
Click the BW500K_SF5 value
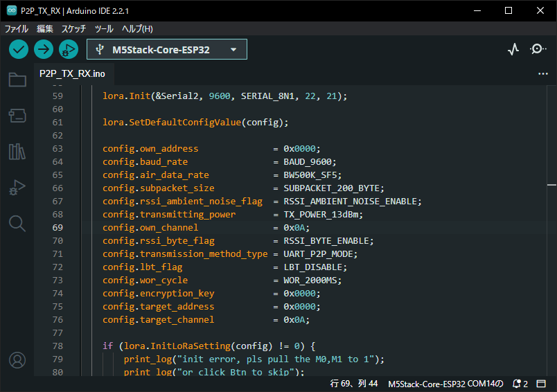(310, 175)
